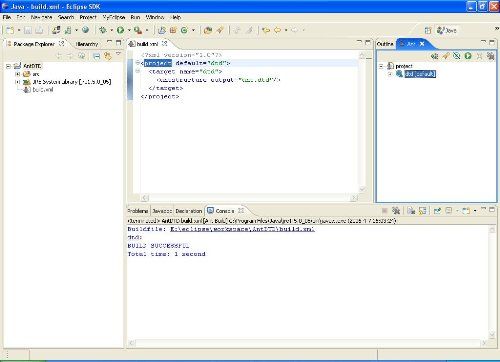Click the Hide Internal Targets icon in Ant view

point(457,56)
